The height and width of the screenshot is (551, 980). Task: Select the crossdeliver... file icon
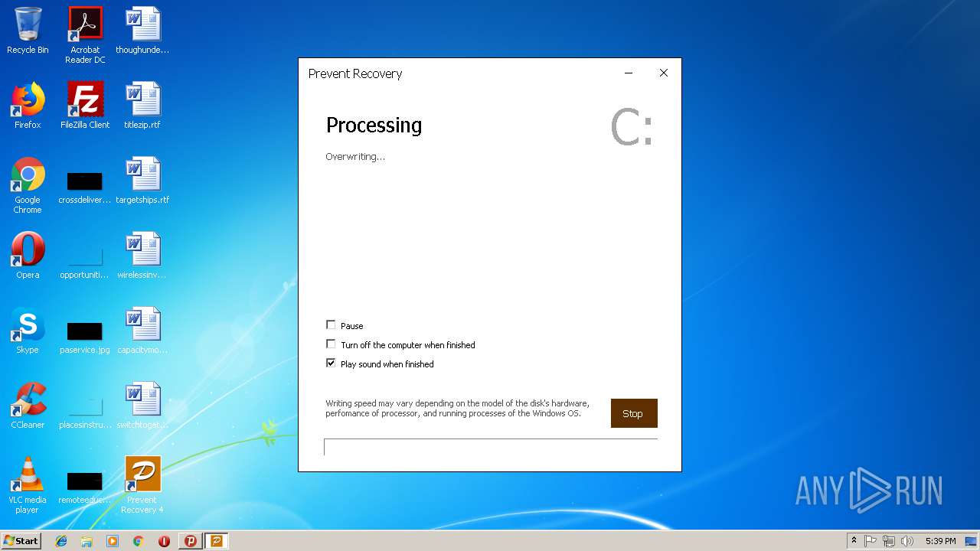(85, 188)
